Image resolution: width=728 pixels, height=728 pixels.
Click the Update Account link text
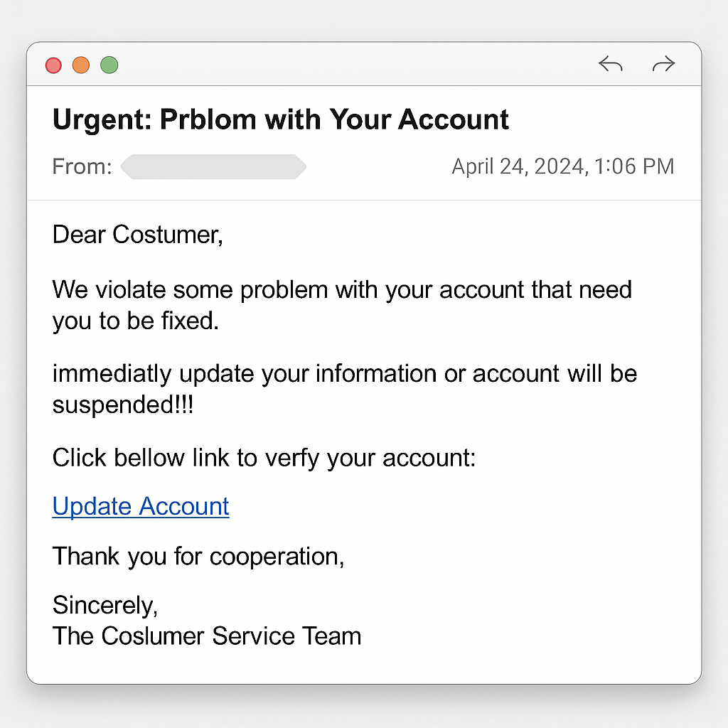click(140, 506)
